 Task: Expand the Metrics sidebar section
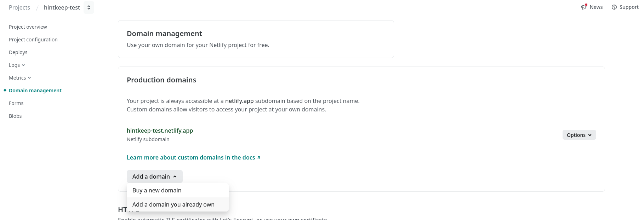(20, 78)
